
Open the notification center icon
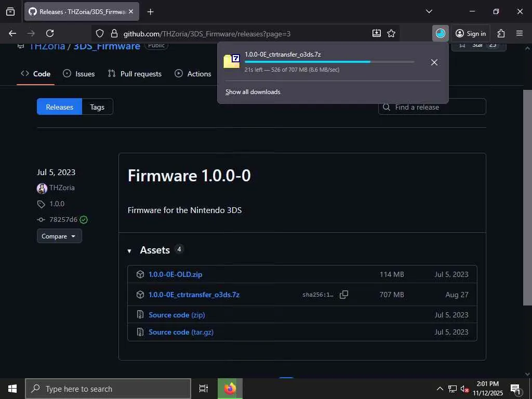(x=515, y=389)
